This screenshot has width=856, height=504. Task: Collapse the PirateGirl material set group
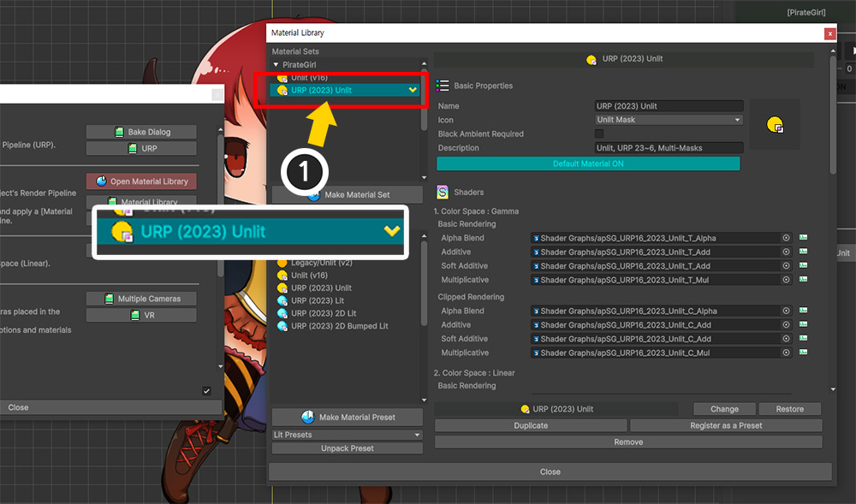(276, 64)
